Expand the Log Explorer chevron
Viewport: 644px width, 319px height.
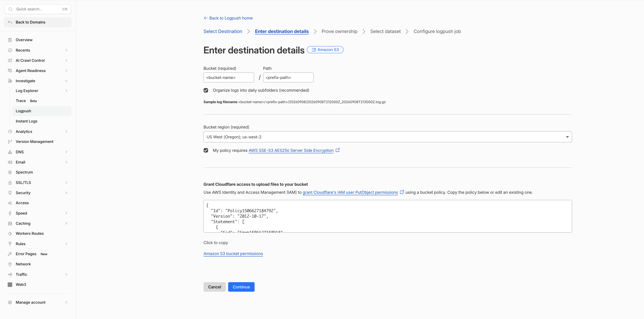click(66, 91)
